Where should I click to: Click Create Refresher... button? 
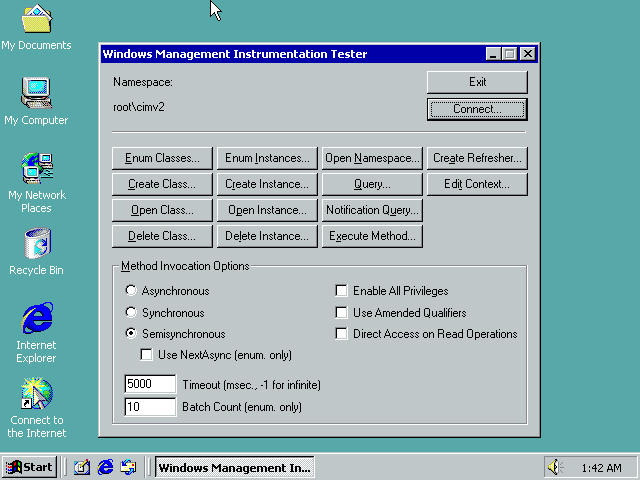coord(477,158)
